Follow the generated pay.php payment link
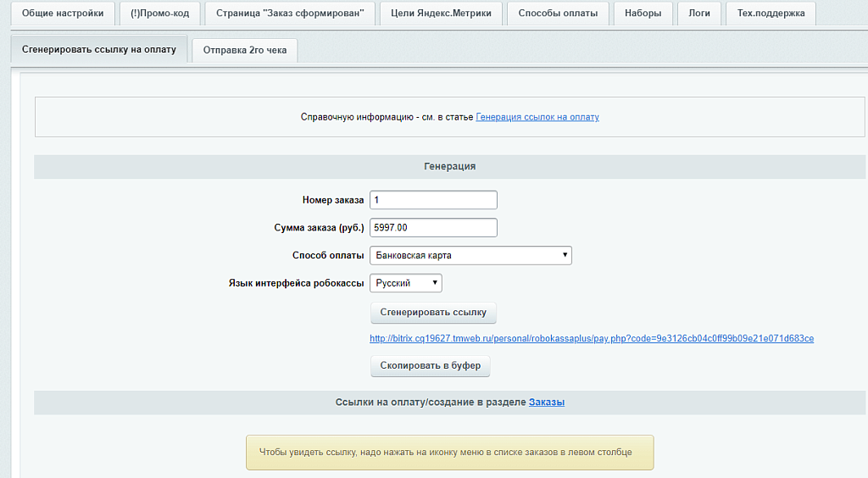868x478 pixels. [592, 338]
